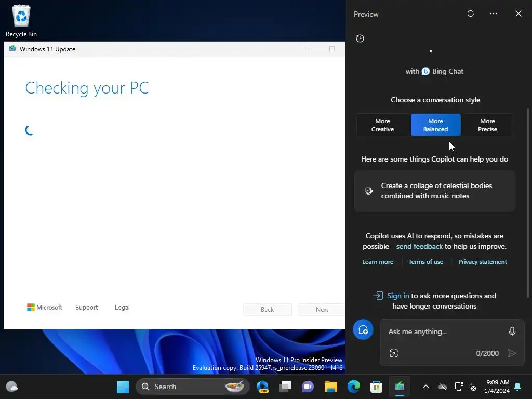
Task: Open the Copilot chat history icon
Action: point(360,38)
